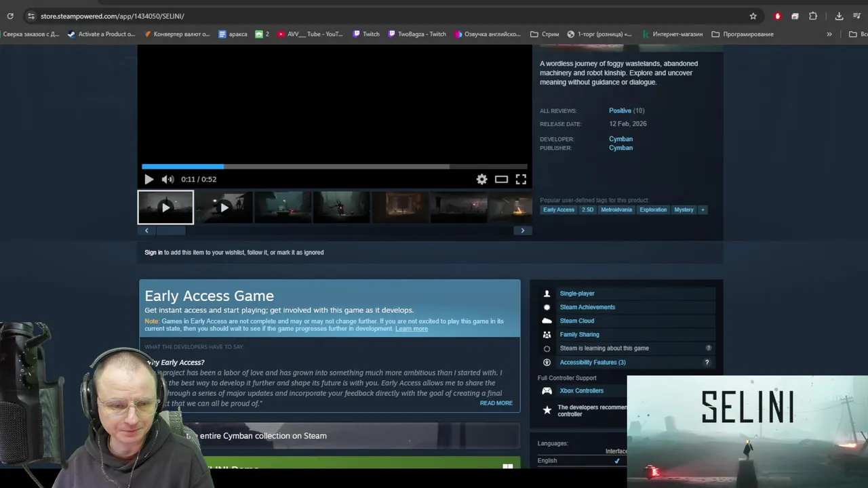Open the browser downloads icon
The image size is (868, 488).
point(839,16)
